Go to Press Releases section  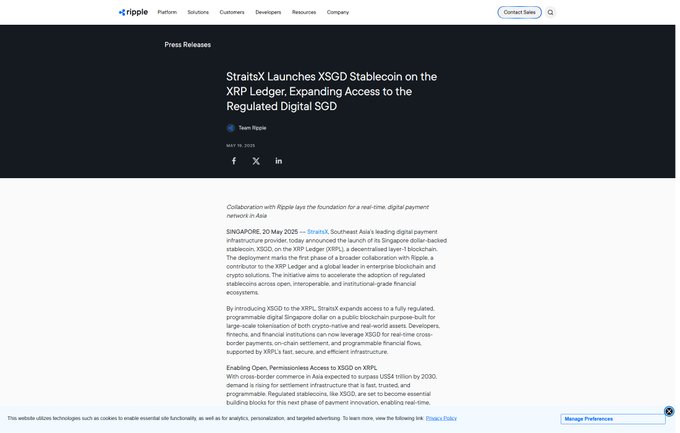tap(187, 45)
